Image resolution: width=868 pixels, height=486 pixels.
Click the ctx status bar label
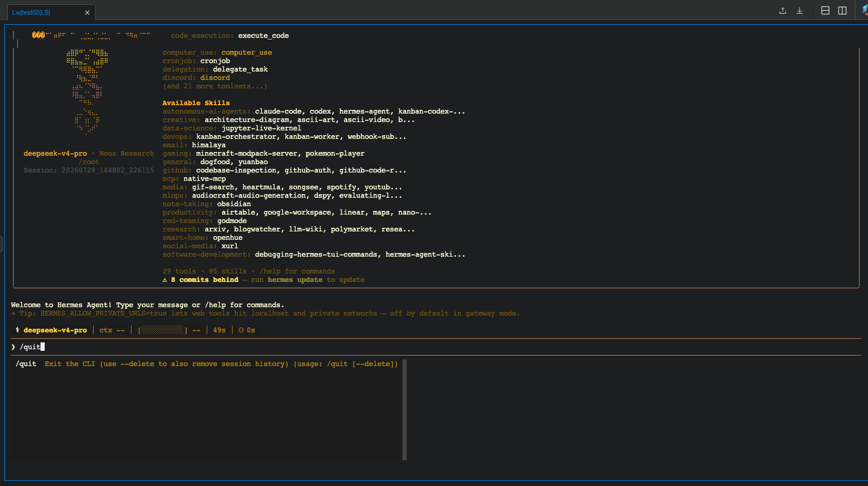click(x=106, y=330)
